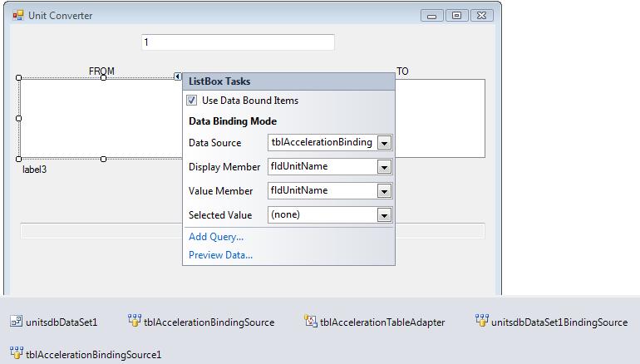Viewport: 640px width, 364px height.
Task: Collapse the ListBox Tasks smart tag arrow
Action: [x=178, y=76]
